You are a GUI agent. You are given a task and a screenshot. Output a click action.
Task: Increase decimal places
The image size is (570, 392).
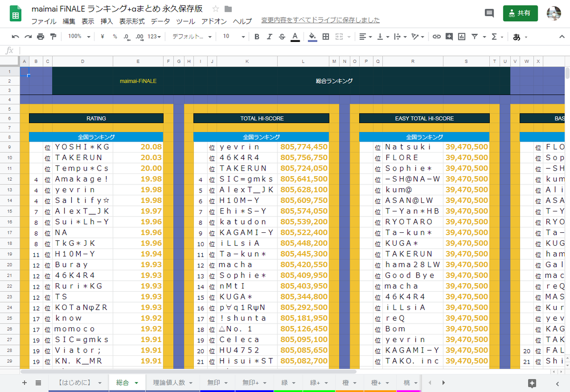[139, 37]
